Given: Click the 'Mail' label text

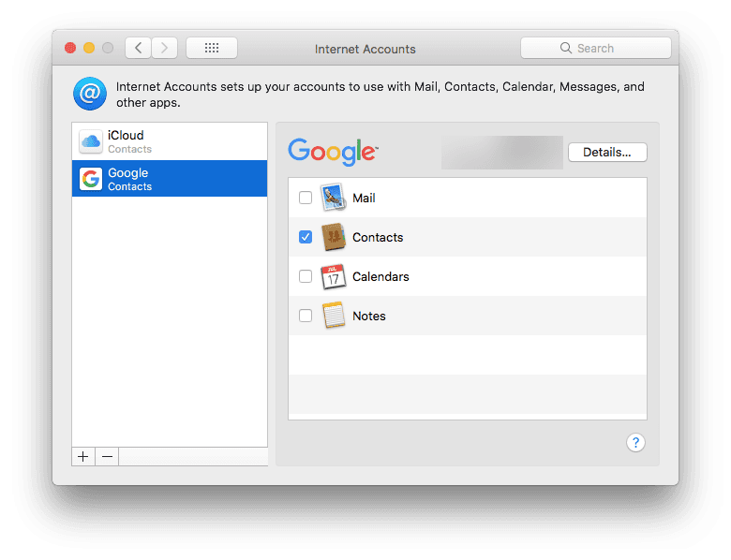Looking at the screenshot, I should [x=364, y=198].
